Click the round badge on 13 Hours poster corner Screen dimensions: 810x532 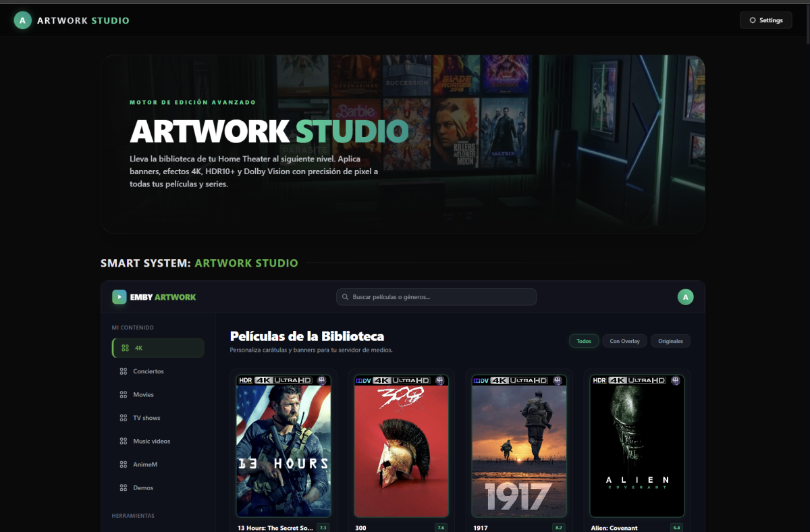pyautogui.click(x=322, y=381)
